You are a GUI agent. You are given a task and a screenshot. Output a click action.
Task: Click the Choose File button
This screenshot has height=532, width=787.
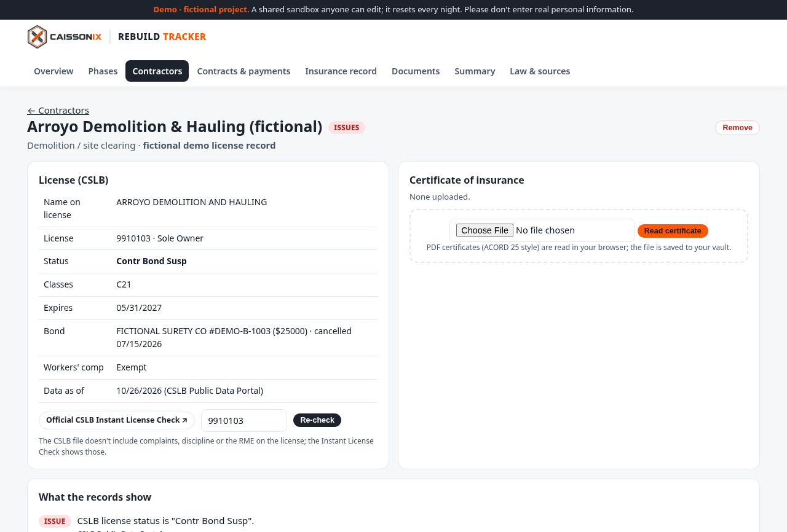(x=484, y=230)
